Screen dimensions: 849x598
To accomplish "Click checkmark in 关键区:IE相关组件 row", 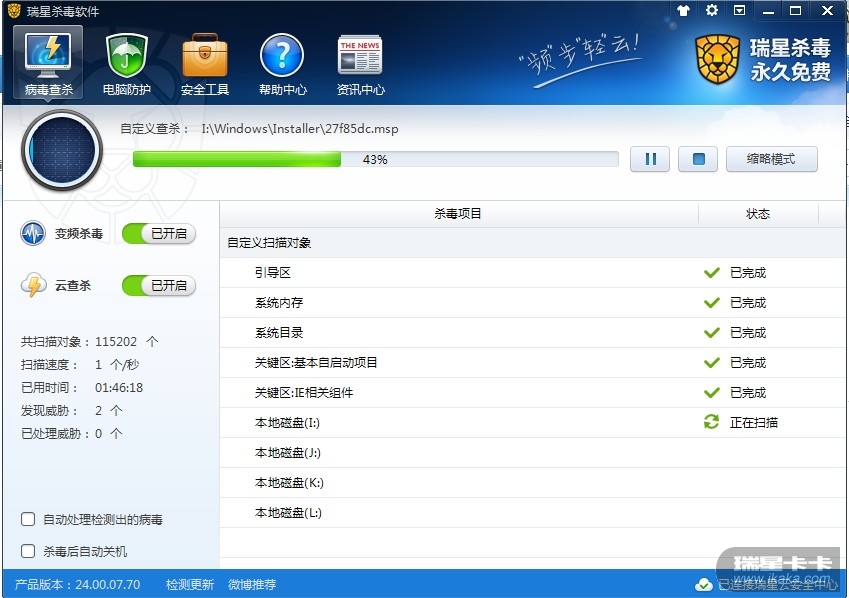I will click(x=711, y=393).
